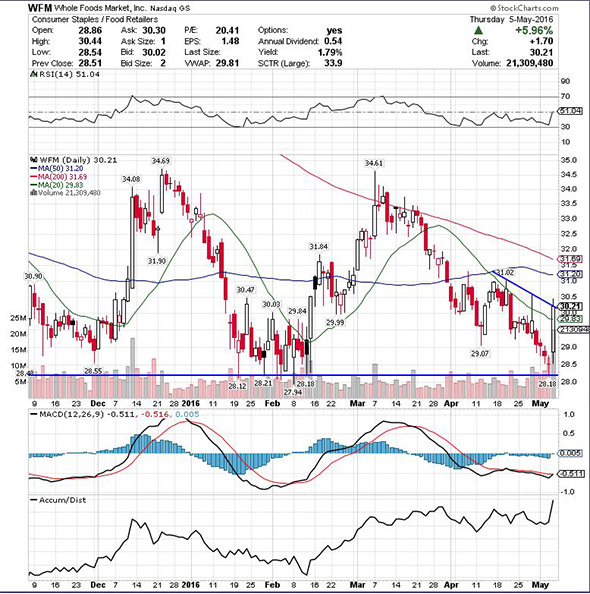The width and height of the screenshot is (590, 594).
Task: Click the RSI(14) 51.04 panel label
Action: 69,74
